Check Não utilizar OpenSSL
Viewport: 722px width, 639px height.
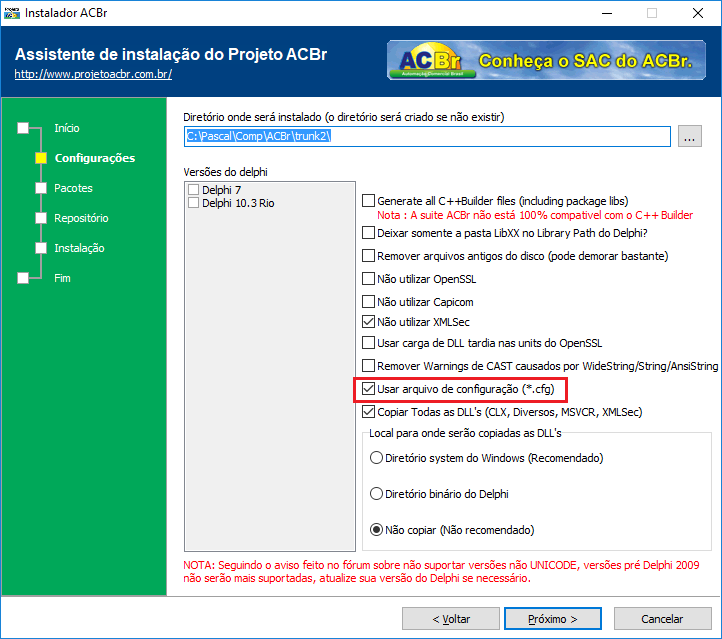368,279
